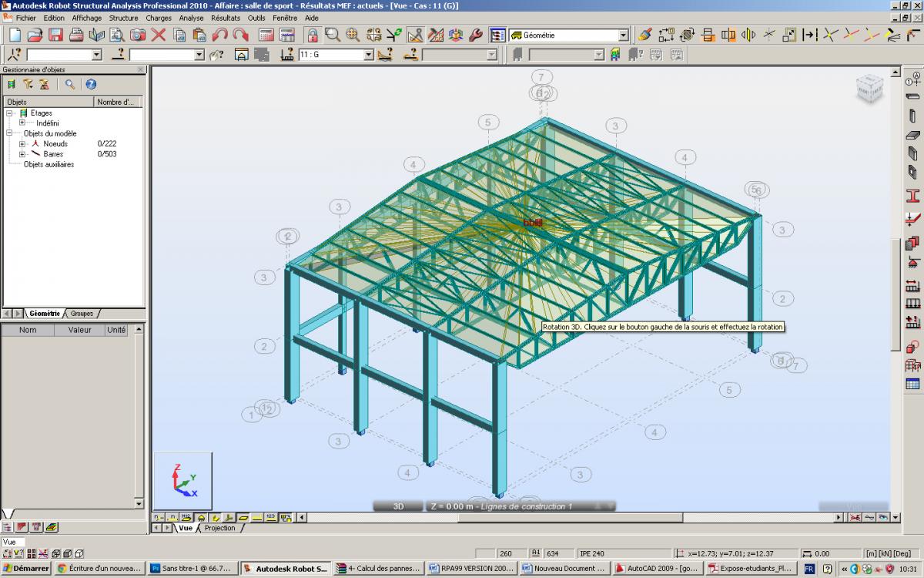The image size is (924, 578).
Task: Expand the Barres tree node
Action: (x=22, y=154)
